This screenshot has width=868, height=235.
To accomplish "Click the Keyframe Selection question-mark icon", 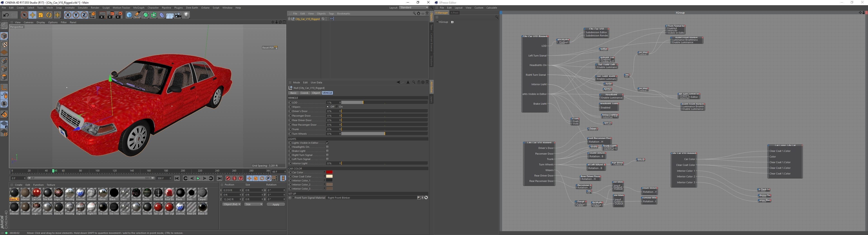I will pyautogui.click(x=241, y=179).
